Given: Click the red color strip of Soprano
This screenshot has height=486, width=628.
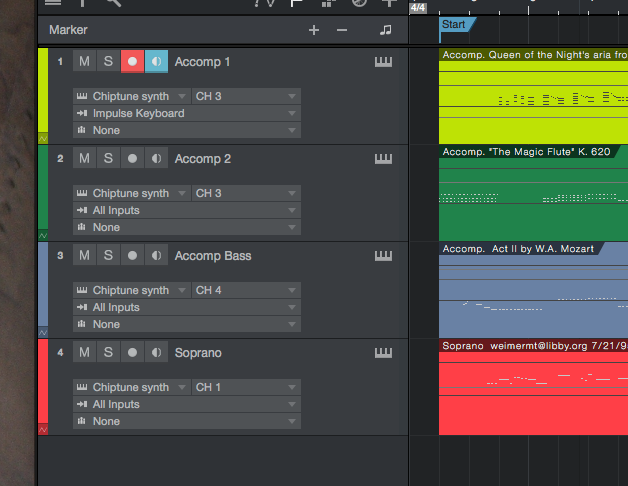Looking at the screenshot, I should click(43, 381).
